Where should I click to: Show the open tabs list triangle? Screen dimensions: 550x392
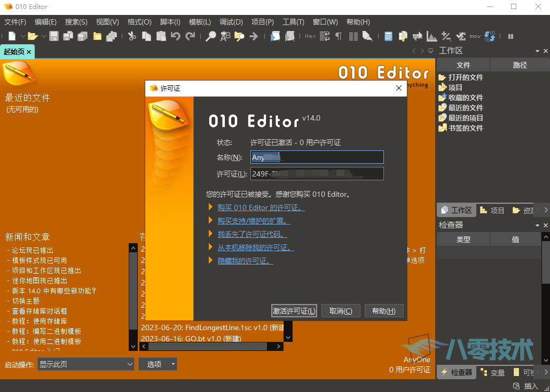(431, 51)
